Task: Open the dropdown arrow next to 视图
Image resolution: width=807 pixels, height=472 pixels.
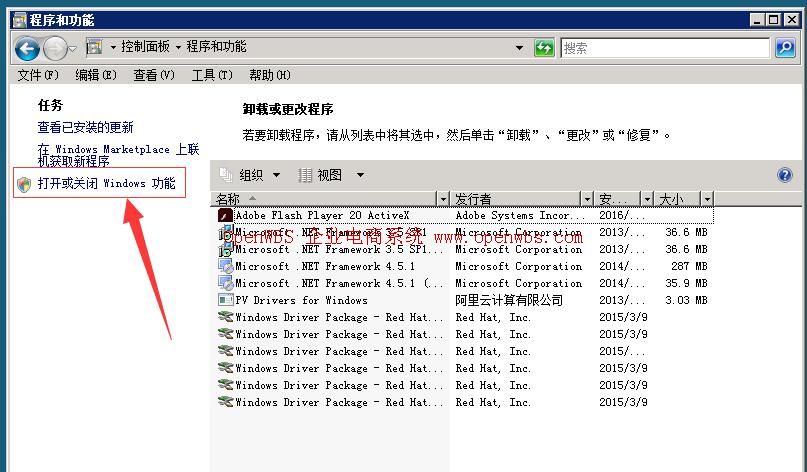Action: click(x=360, y=175)
